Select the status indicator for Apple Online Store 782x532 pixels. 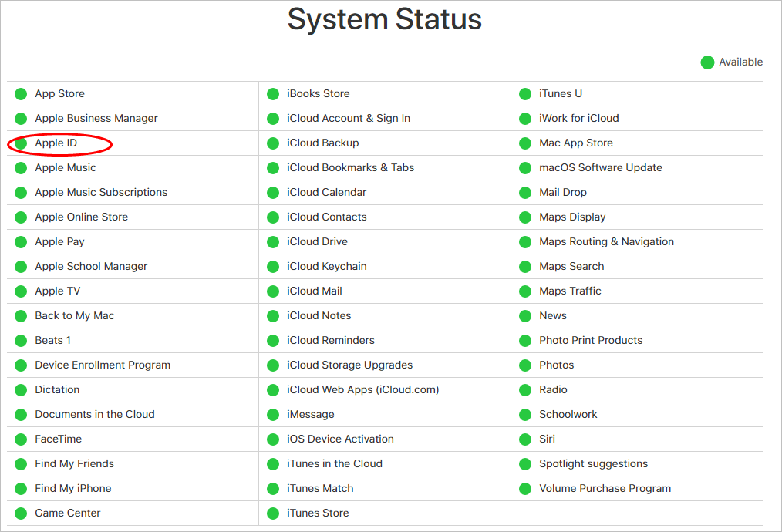[21, 217]
